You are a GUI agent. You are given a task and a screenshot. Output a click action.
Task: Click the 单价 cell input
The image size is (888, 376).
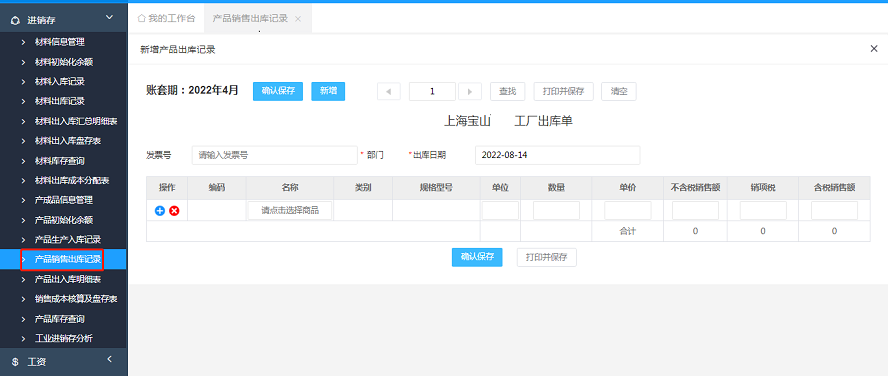(627, 211)
